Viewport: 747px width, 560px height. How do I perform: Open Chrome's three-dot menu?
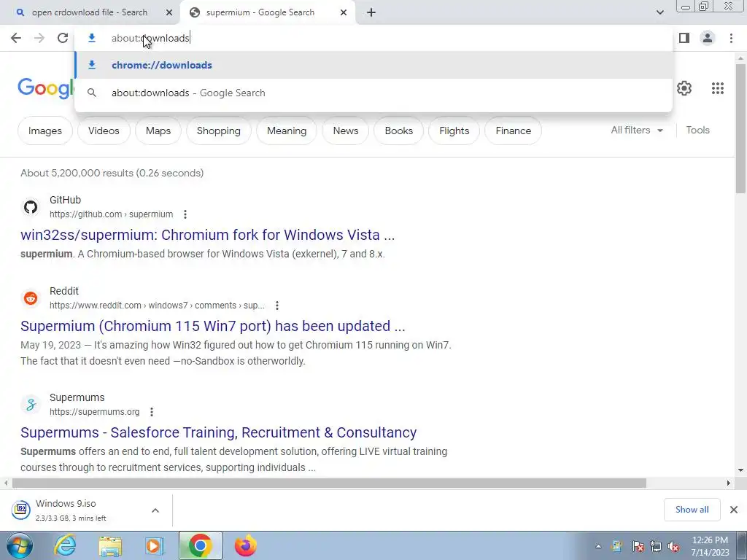pyautogui.click(x=731, y=38)
